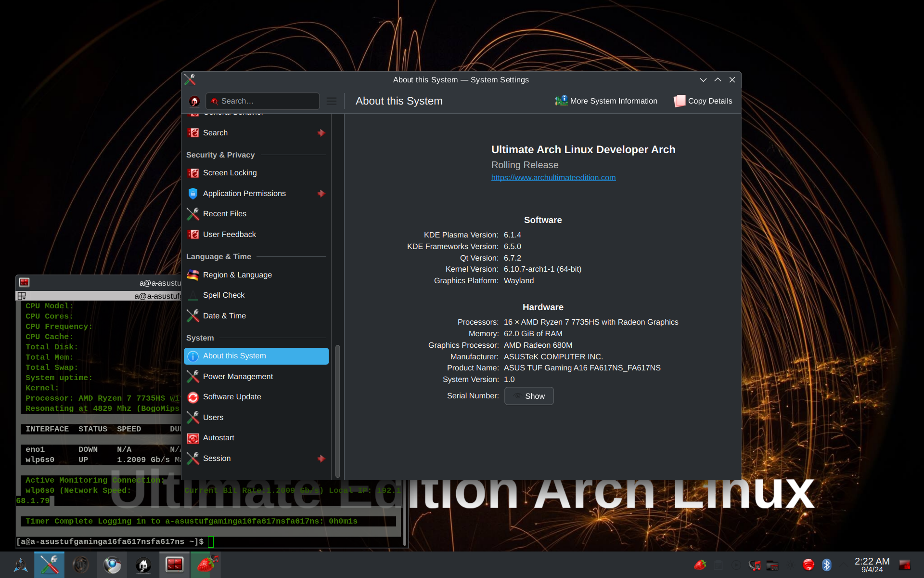Viewport: 924px width, 578px height.
Task: Open the clock showing 2:22 AM
Action: click(872, 565)
